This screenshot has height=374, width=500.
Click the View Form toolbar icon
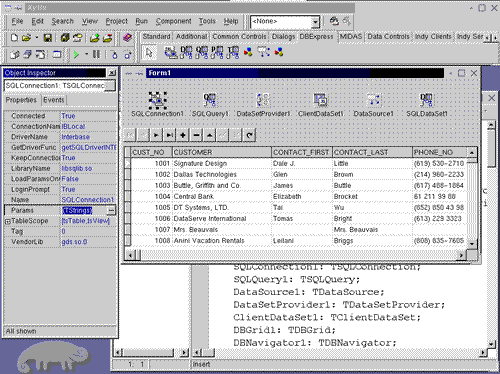pos(27,54)
